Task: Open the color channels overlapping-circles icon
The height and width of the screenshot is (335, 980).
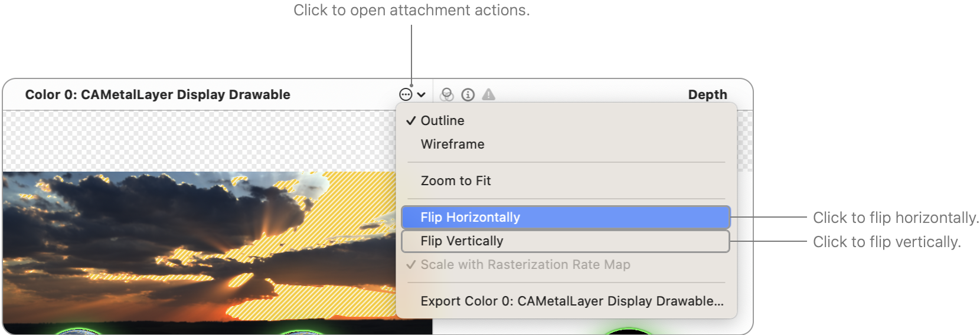Action: coord(447,94)
